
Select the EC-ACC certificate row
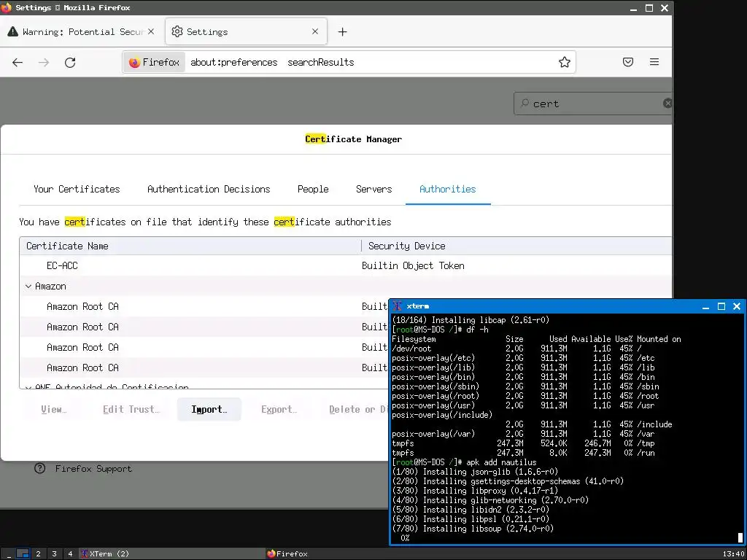(x=345, y=265)
